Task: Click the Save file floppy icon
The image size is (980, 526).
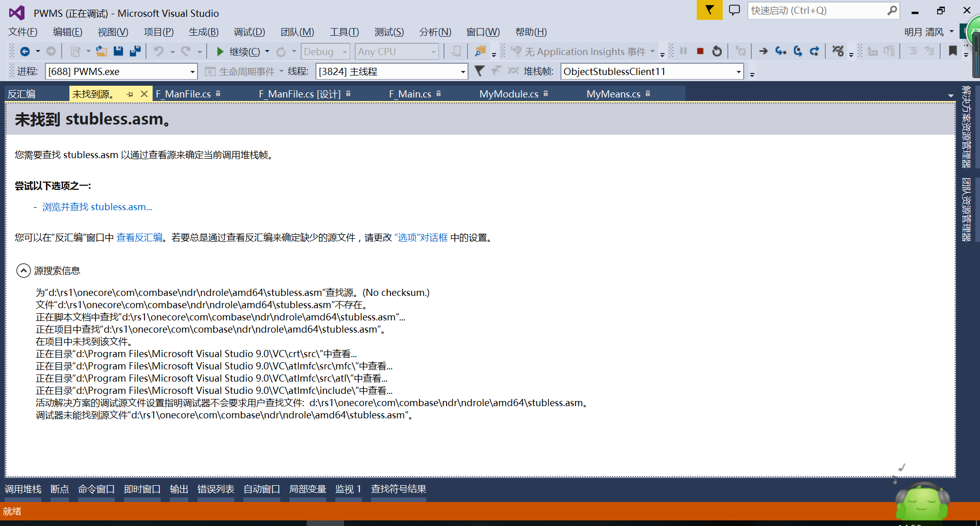Action: [x=118, y=52]
